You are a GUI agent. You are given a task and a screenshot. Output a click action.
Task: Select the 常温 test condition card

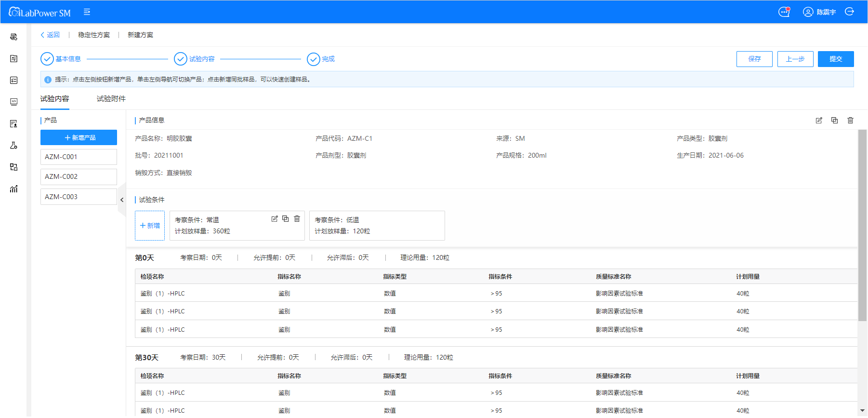tap(237, 226)
